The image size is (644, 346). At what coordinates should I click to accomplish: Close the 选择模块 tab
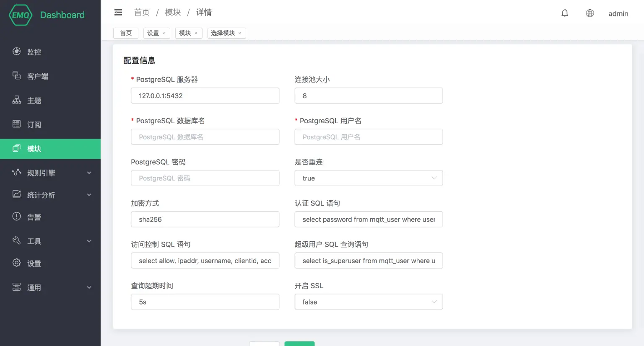tap(239, 33)
